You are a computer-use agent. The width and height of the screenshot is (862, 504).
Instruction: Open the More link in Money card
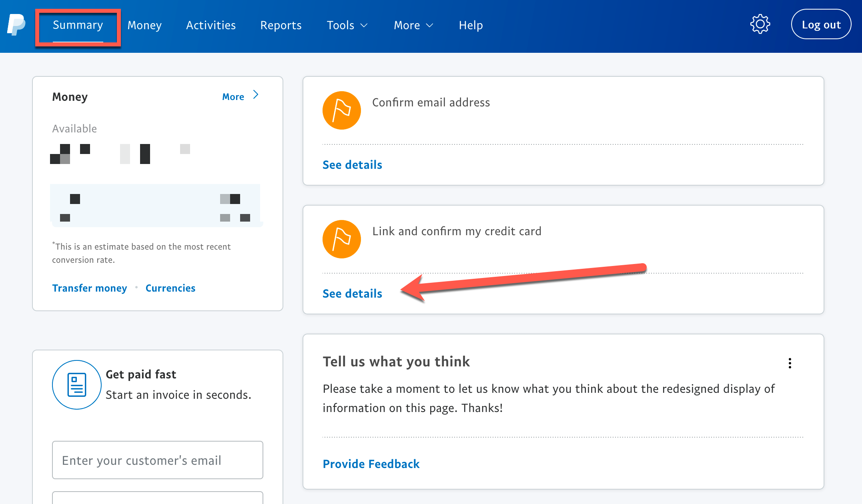[233, 97]
